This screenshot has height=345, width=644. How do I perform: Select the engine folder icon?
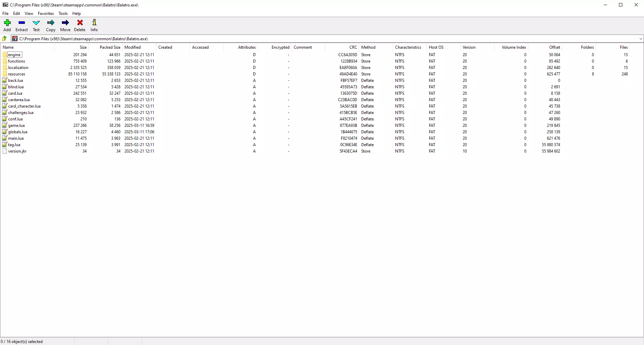[x=5, y=55]
